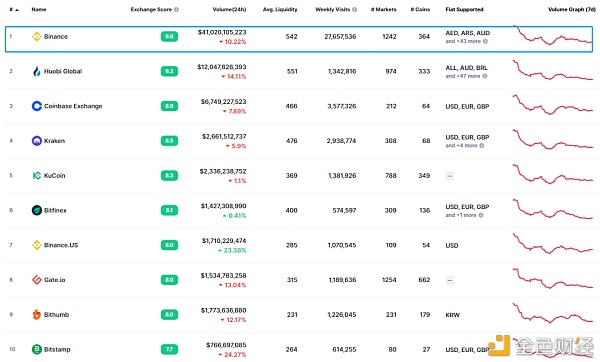Click the Gate.io red logo icon
Image resolution: width=600 pixels, height=362 pixels.
point(37,280)
